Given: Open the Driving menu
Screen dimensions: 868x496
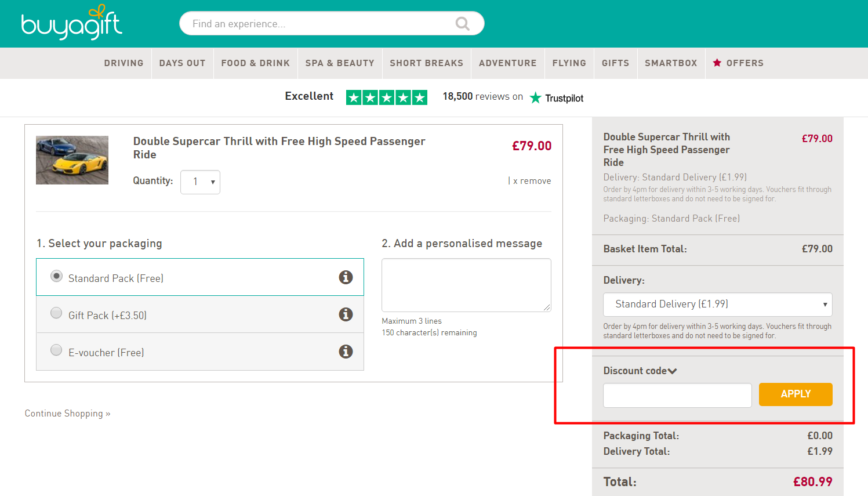Looking at the screenshot, I should click(x=124, y=63).
